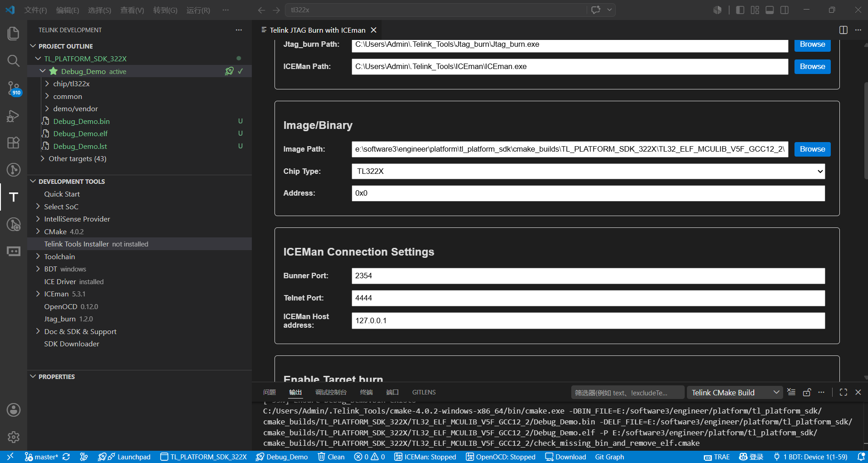Expand Other targets (43)

(x=43, y=158)
